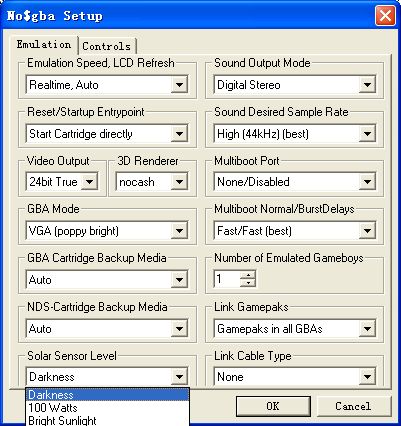Image resolution: width=401 pixels, height=426 pixels.
Task: Click 'Fast/Fast (best)' value field
Action: pyautogui.click(x=287, y=231)
